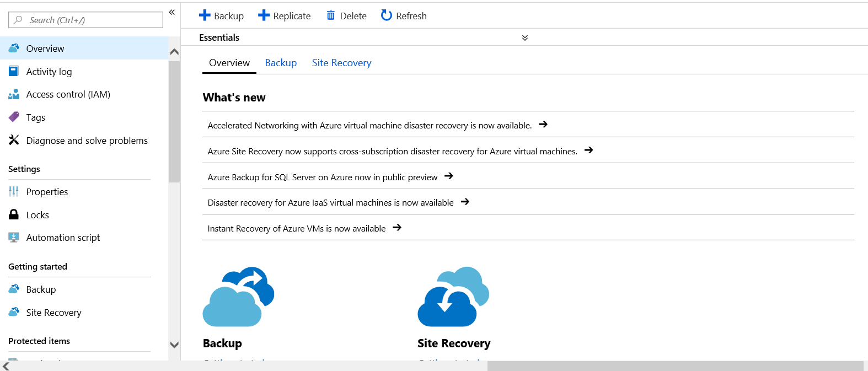Click the Automation script download icon

[x=14, y=237]
